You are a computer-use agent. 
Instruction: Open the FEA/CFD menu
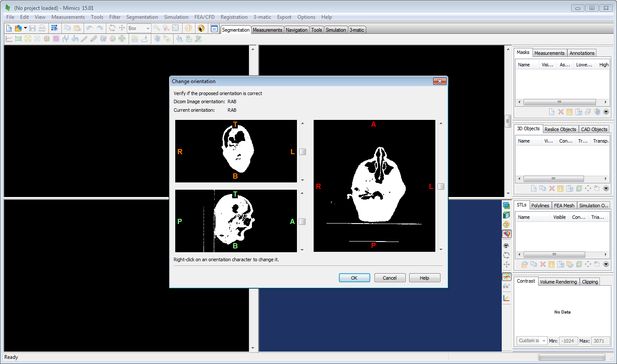(x=204, y=17)
